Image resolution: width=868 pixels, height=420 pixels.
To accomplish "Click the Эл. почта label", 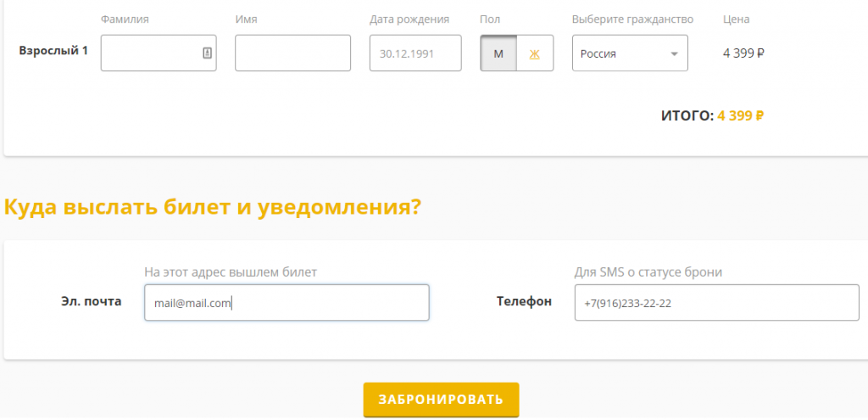I will tap(92, 301).
